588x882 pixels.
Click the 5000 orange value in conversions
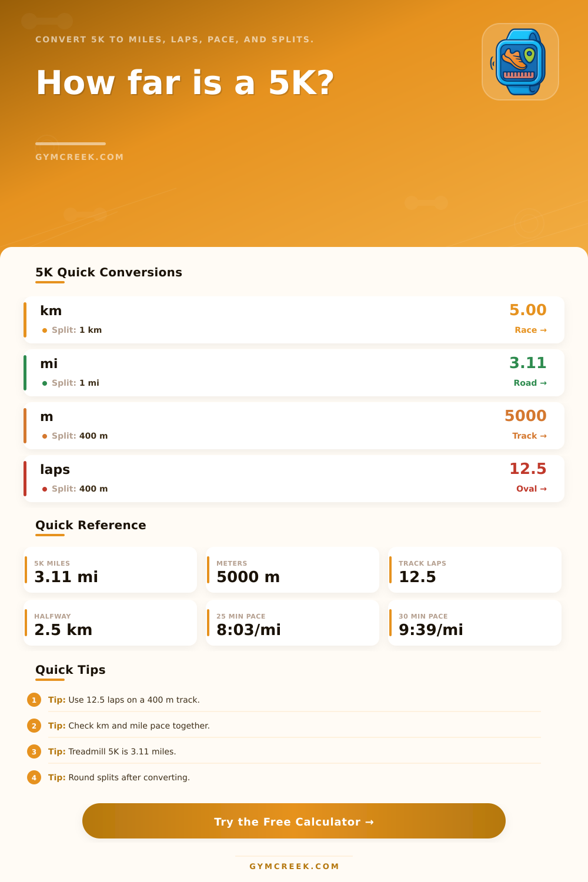click(x=525, y=416)
